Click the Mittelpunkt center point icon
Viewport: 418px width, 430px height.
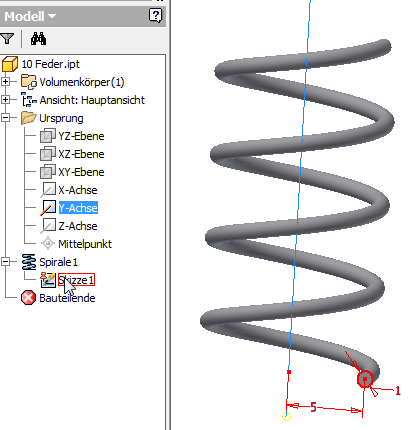pyautogui.click(x=48, y=244)
